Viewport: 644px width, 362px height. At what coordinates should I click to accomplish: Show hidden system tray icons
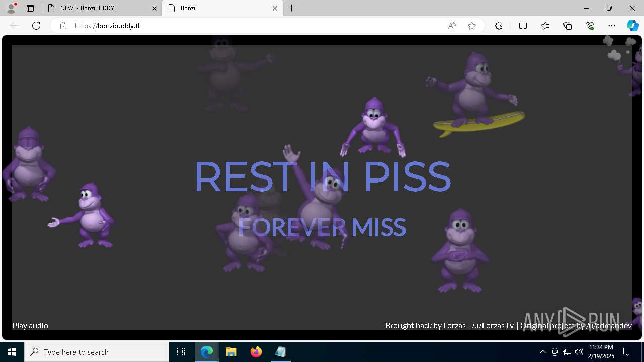pos(542,352)
